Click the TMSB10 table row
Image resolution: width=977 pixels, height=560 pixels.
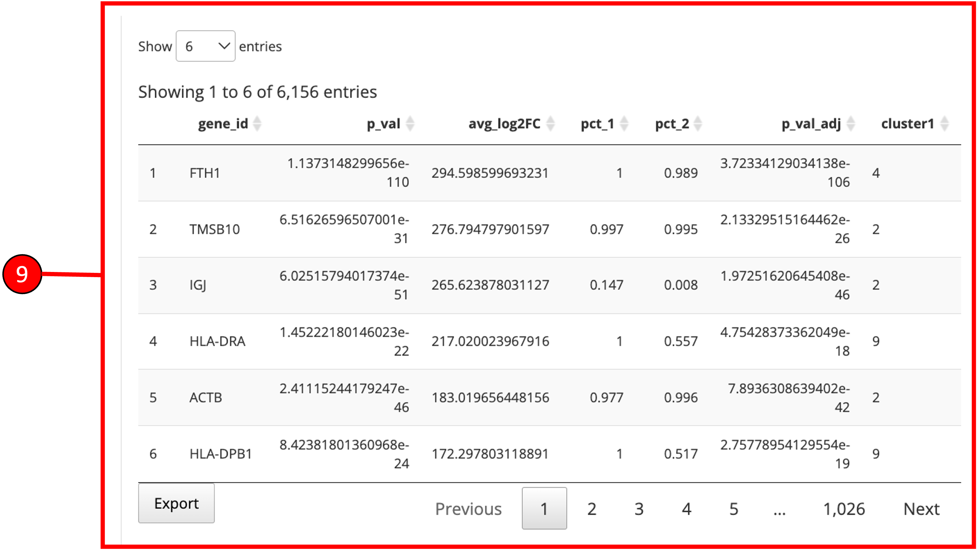click(215, 229)
